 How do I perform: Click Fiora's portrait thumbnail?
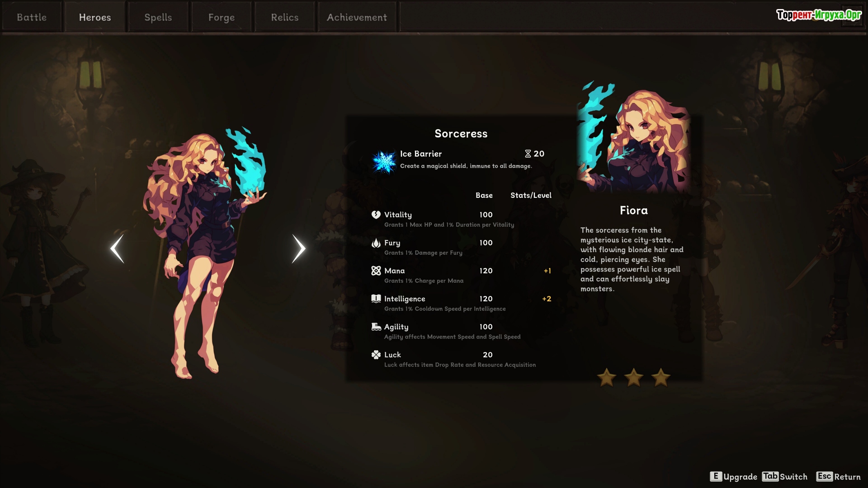click(x=634, y=138)
